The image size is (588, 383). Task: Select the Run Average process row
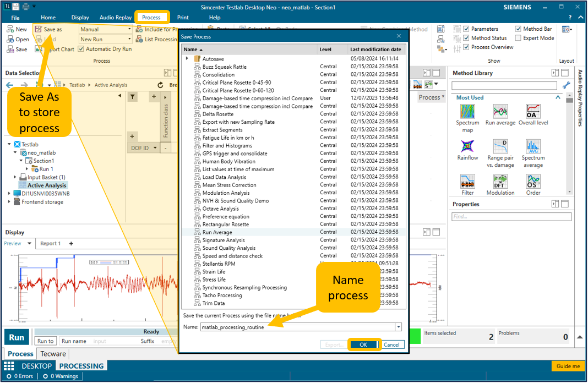click(x=293, y=232)
